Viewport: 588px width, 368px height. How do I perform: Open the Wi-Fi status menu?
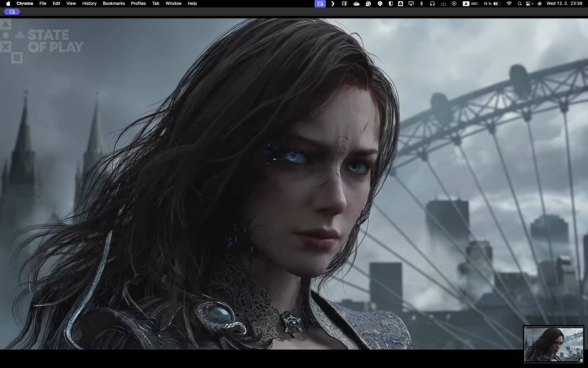[509, 3]
